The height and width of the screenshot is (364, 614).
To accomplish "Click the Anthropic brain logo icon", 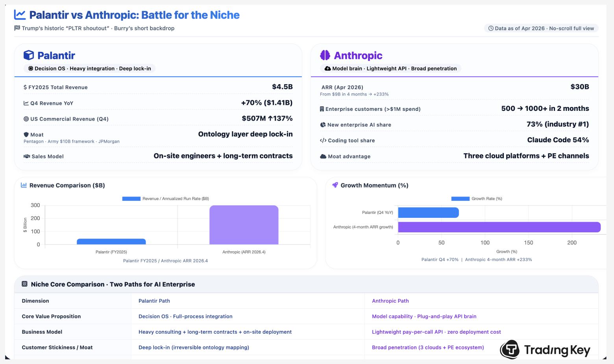I will pyautogui.click(x=325, y=55).
